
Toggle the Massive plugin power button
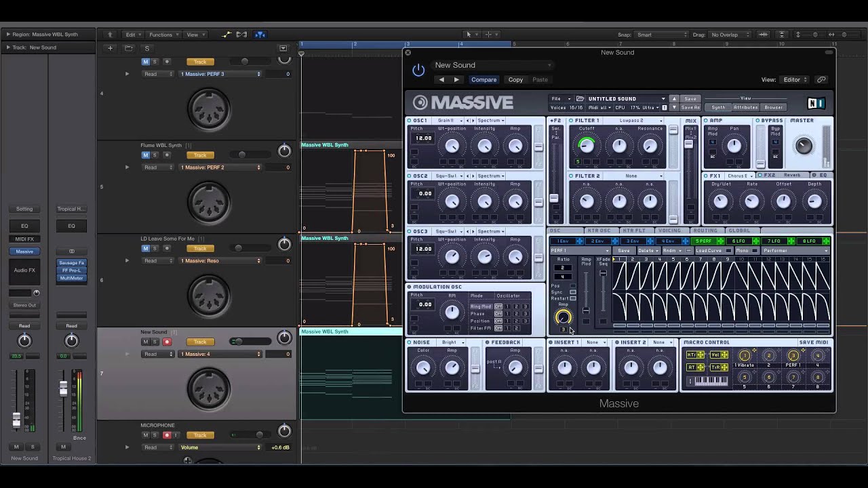coord(418,70)
